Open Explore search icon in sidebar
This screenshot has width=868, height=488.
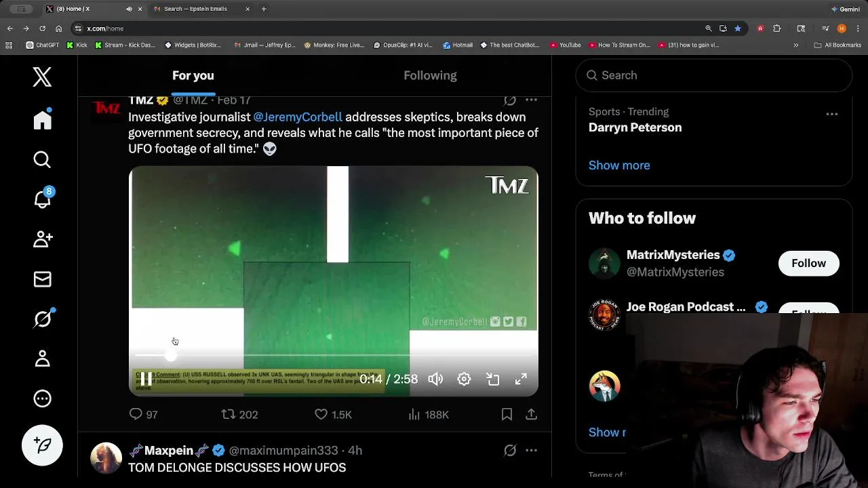42,159
